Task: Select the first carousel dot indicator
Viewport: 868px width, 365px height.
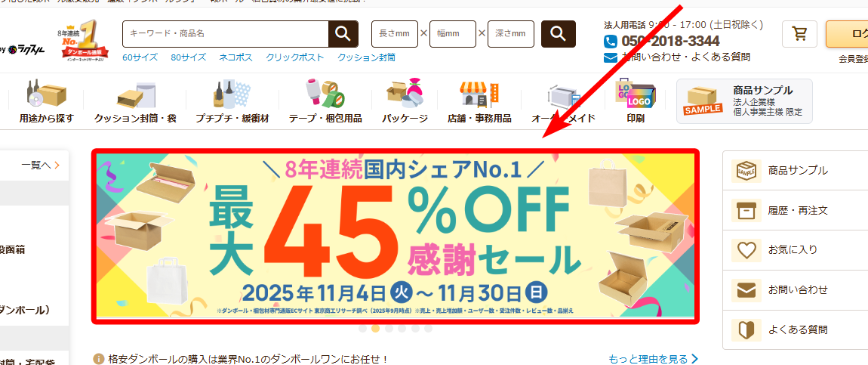Action: 362,329
